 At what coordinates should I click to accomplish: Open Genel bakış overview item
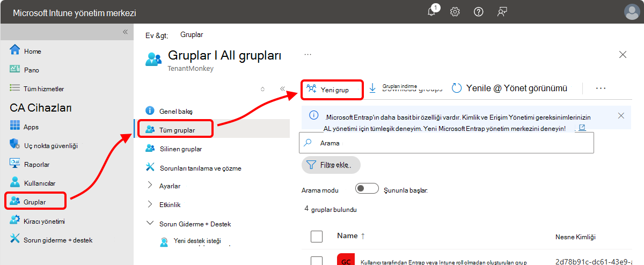point(176,111)
